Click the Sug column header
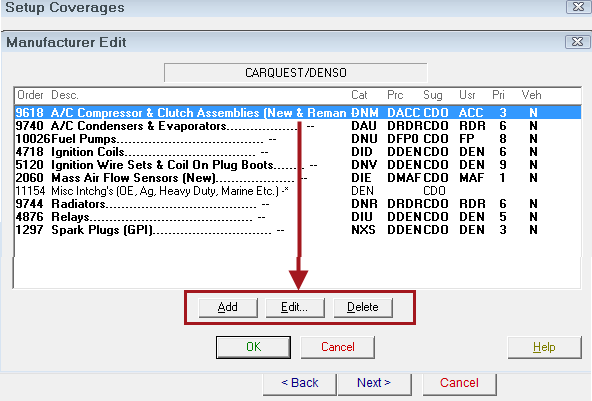592x401 pixels. (433, 95)
